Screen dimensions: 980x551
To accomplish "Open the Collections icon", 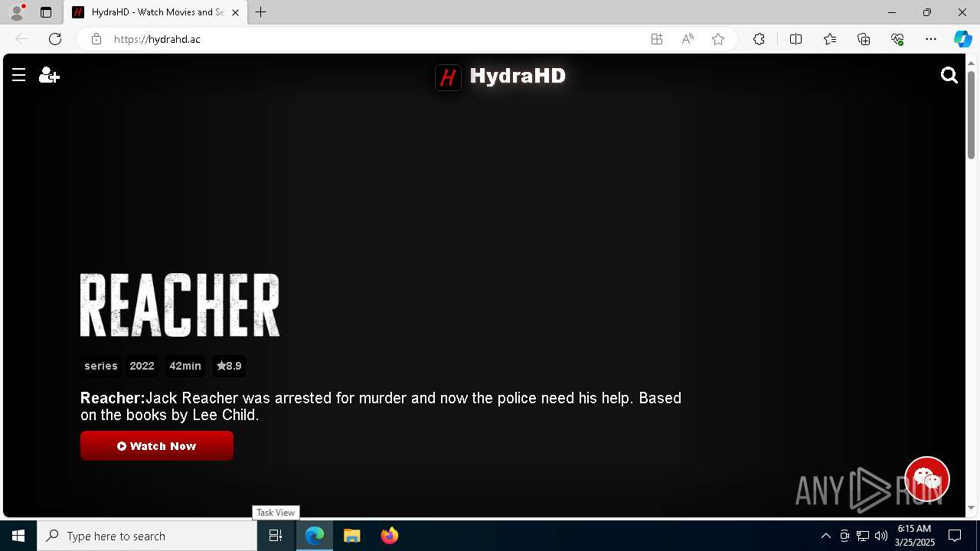I will [864, 39].
